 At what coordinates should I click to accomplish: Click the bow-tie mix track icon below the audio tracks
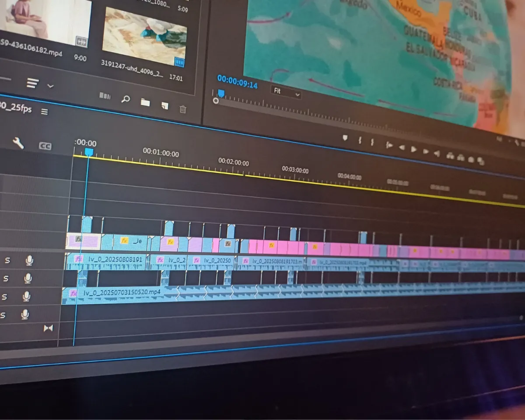(x=48, y=328)
